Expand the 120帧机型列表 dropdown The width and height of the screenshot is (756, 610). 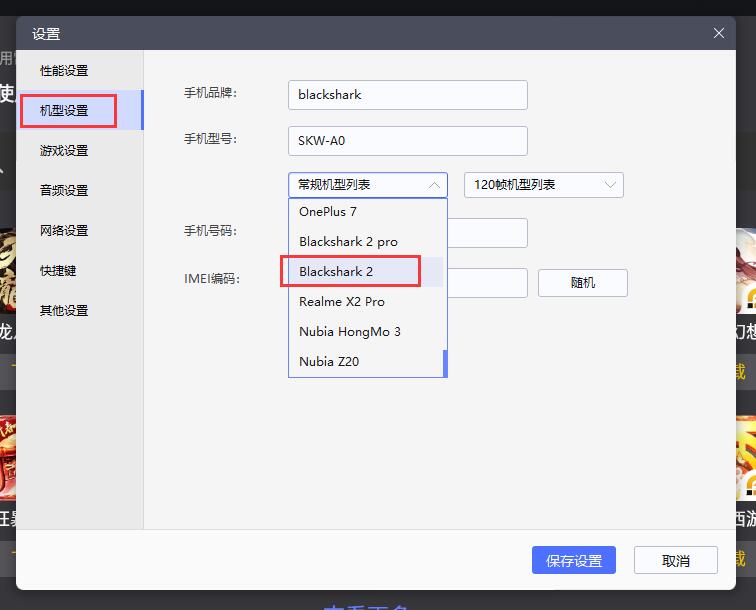544,185
